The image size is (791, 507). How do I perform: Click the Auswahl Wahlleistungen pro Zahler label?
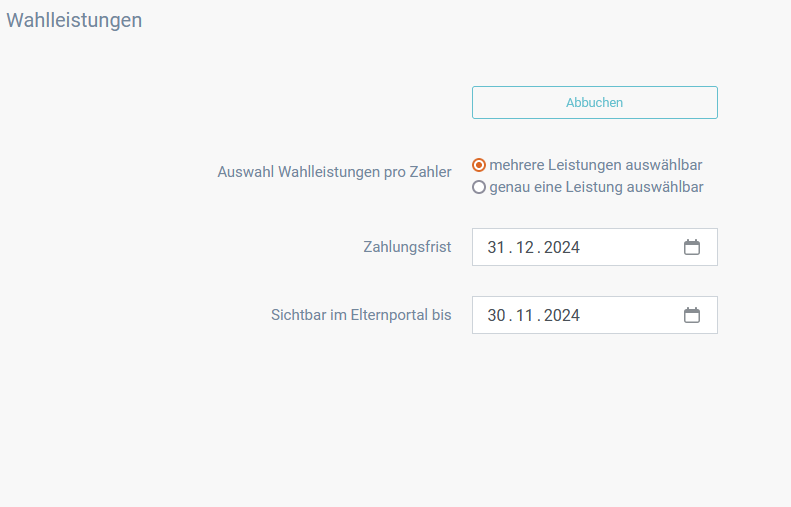pos(334,172)
